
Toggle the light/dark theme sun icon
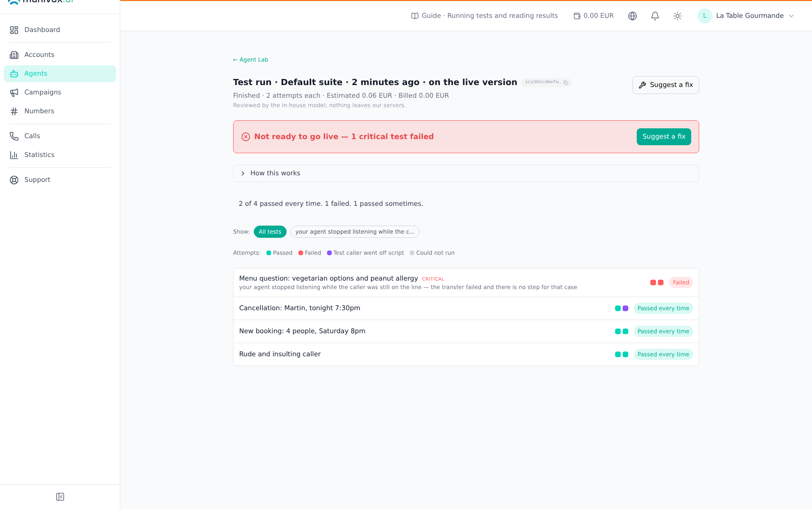[x=678, y=16]
